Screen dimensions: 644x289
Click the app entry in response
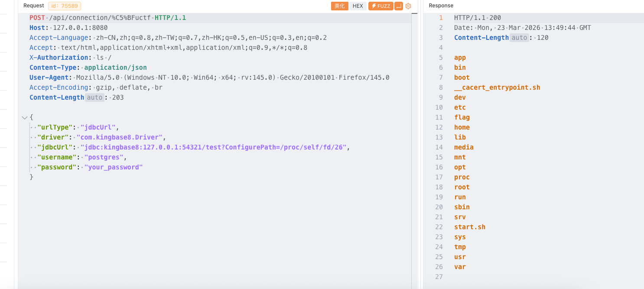(460, 58)
